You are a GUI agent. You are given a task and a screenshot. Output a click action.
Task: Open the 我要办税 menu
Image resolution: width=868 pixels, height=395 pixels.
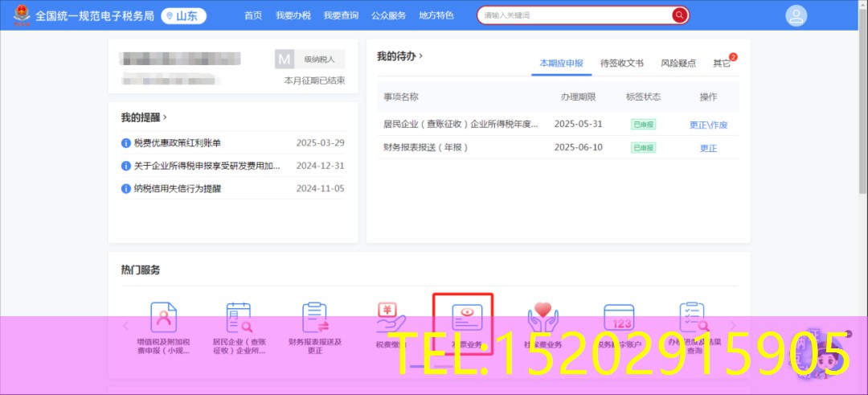[293, 15]
